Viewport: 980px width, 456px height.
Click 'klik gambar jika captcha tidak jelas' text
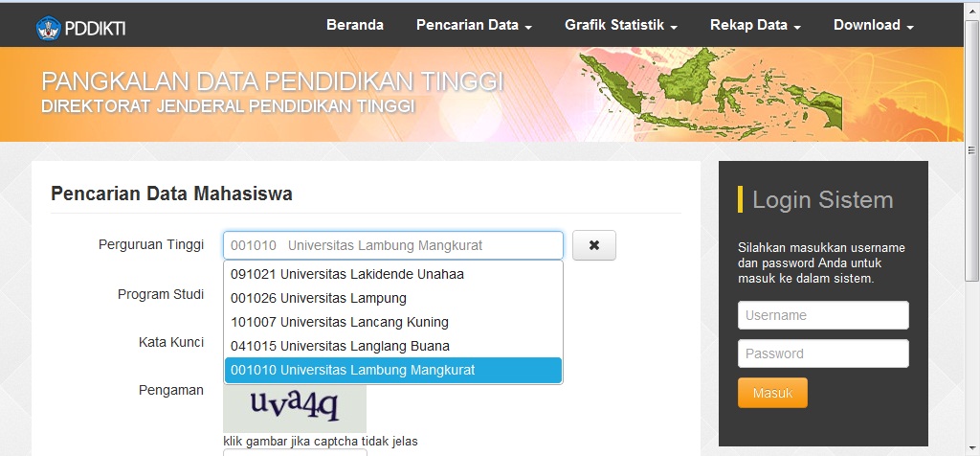pyautogui.click(x=321, y=441)
